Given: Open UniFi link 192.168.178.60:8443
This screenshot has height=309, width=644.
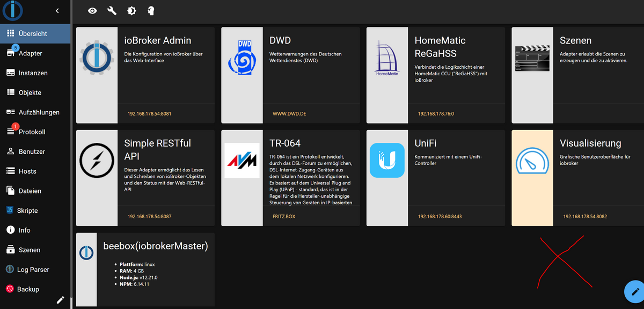Looking at the screenshot, I should click(x=440, y=217).
